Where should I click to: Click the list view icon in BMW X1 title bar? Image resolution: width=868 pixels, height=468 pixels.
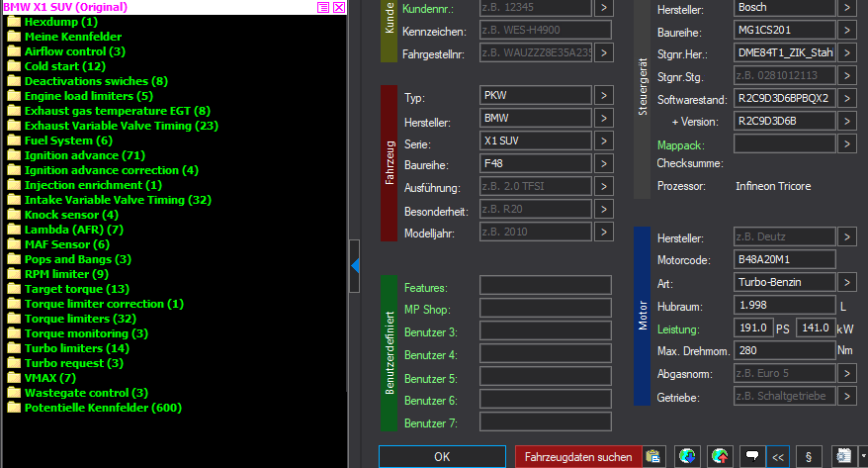coord(323,7)
